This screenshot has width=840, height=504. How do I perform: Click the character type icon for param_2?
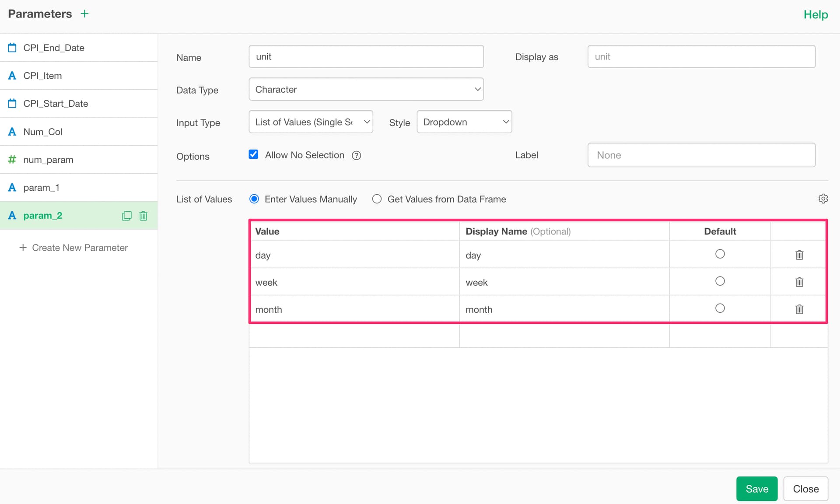(x=12, y=216)
